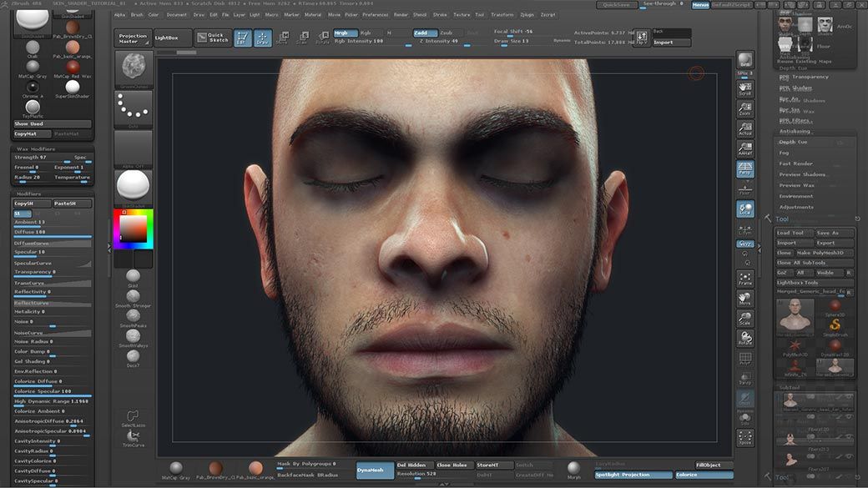Viewport: 868px width, 488px height.
Task: Select the right shelf Scale view tool
Action: tap(745, 319)
